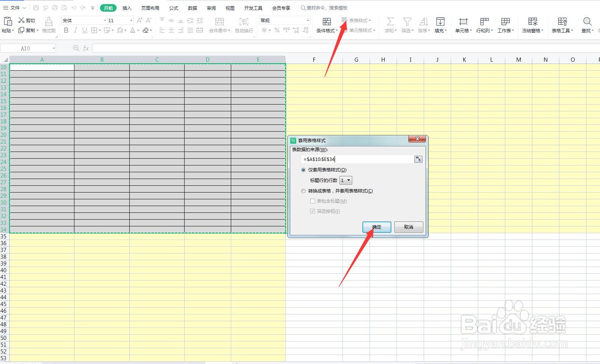This screenshot has width=600, height=364.
Task: Click the Sort (排序) icon
Action: (x=424, y=21)
